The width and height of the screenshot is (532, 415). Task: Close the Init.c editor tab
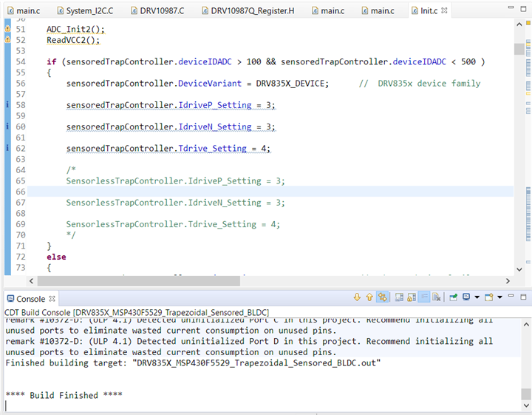pyautogui.click(x=444, y=10)
